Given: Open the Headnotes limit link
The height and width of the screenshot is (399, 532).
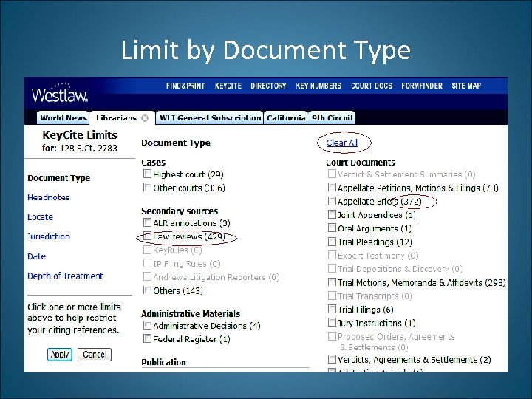Looking at the screenshot, I should tap(49, 197).
